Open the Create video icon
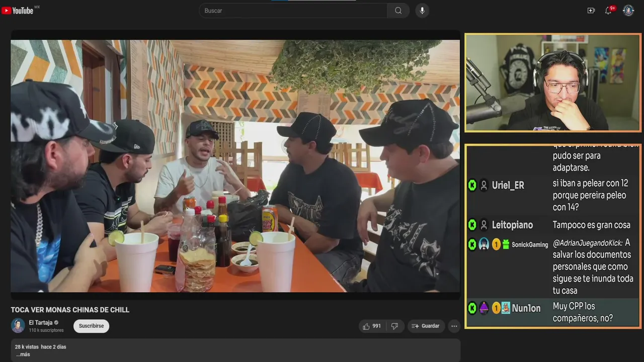644x362 pixels. point(591,11)
